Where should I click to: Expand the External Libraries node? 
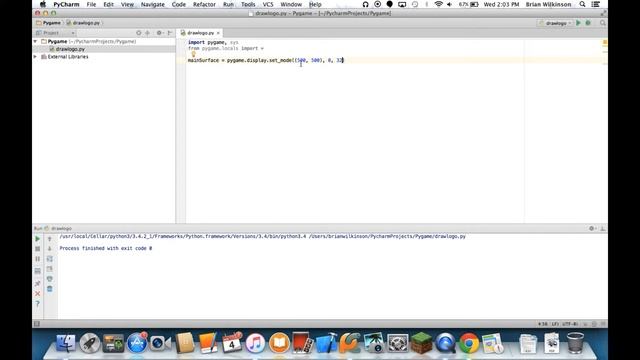point(36,57)
